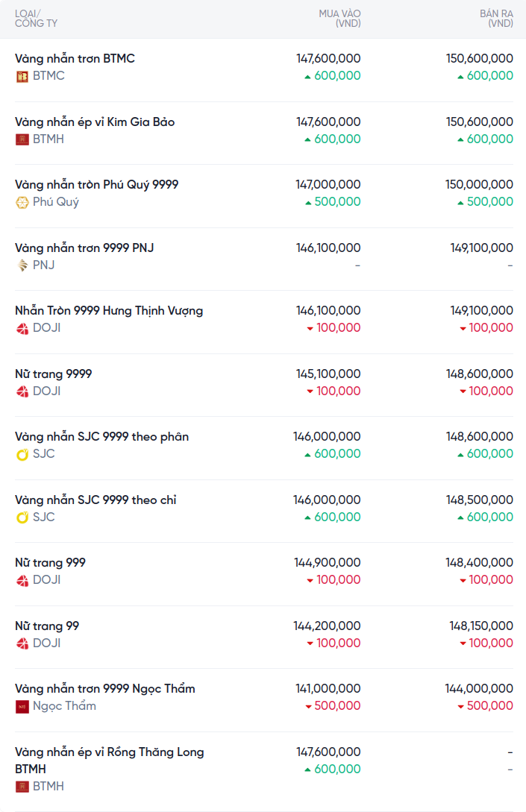The image size is (526, 812).
Task: Open Vàng nhẫn tròn Phú Quý 9999
Action: [x=96, y=184]
